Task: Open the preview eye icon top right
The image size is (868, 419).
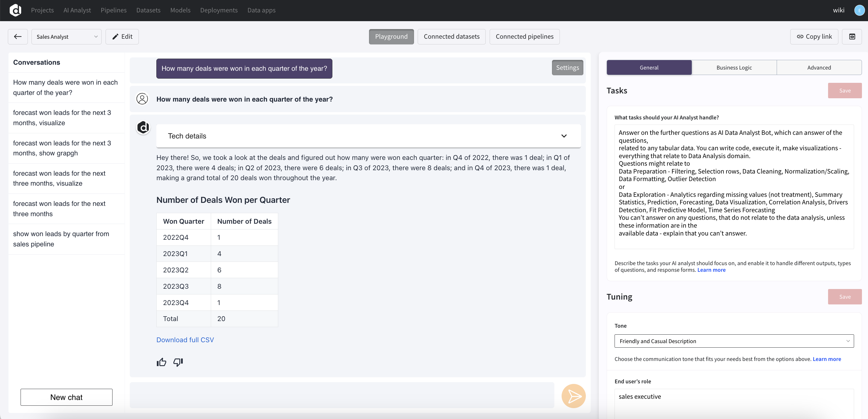Action: pyautogui.click(x=852, y=36)
